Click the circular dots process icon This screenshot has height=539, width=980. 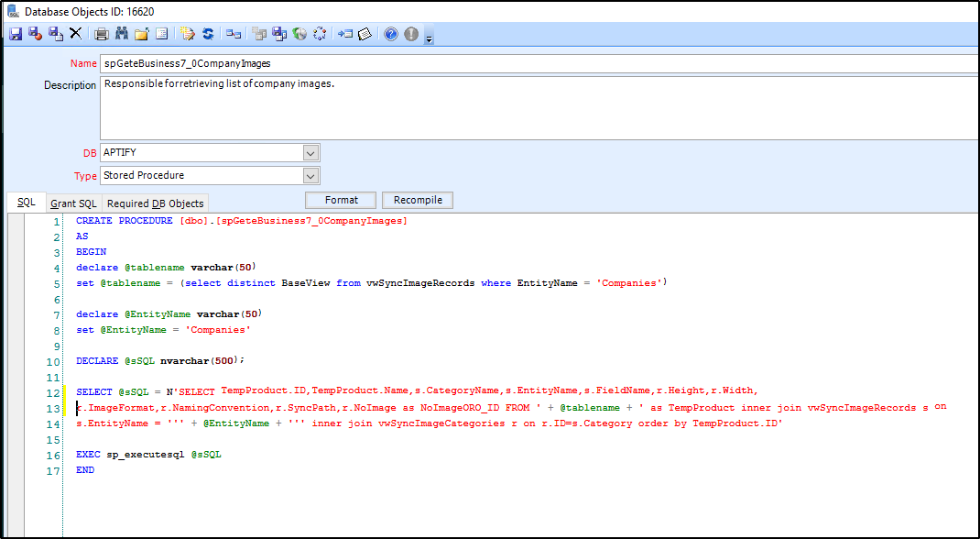point(320,34)
